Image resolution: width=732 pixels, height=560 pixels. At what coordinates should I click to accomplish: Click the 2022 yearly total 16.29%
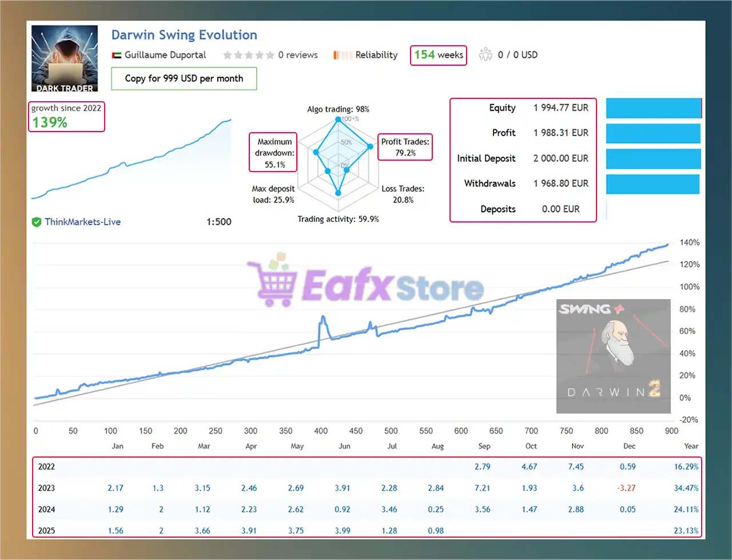click(x=686, y=467)
